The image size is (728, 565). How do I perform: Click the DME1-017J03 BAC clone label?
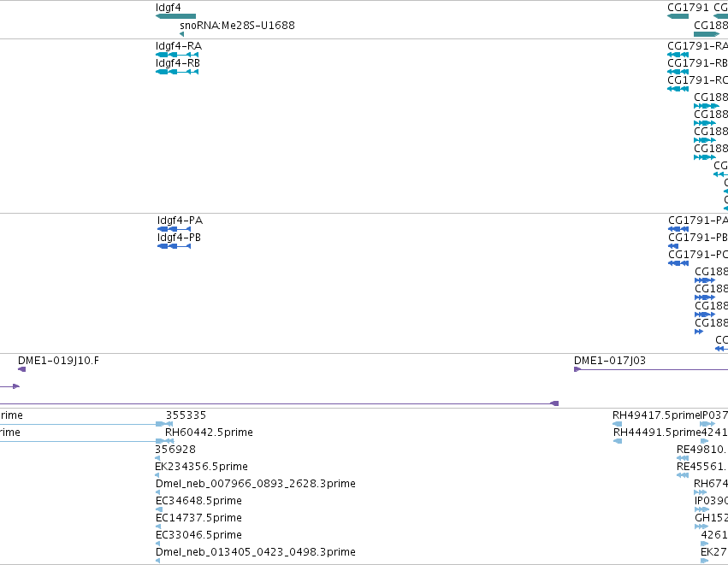click(x=610, y=361)
